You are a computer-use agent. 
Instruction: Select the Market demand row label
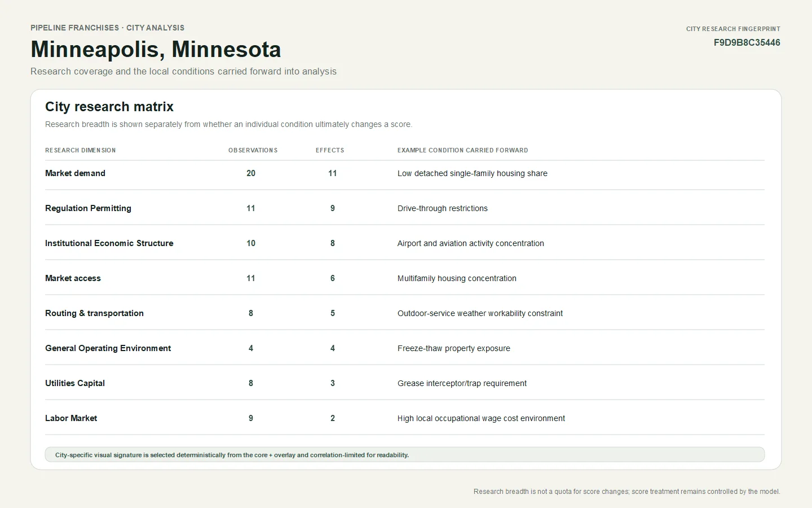[75, 173]
